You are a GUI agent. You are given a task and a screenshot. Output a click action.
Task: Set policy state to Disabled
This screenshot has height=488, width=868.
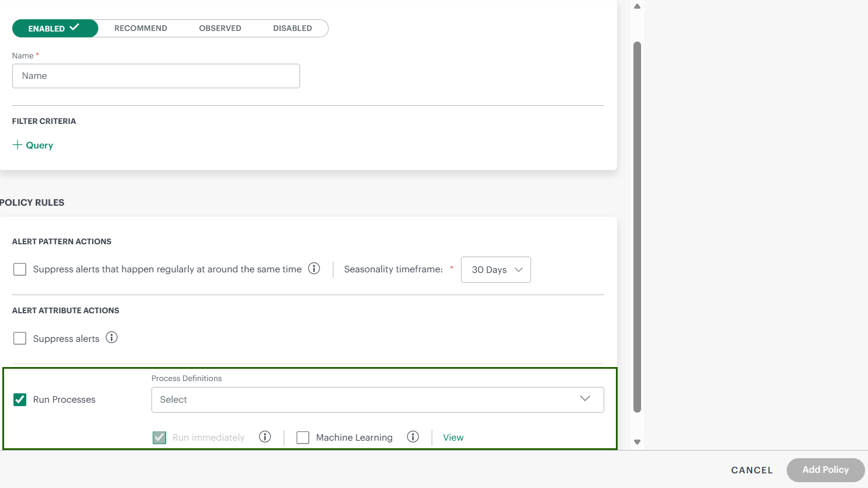click(x=292, y=28)
